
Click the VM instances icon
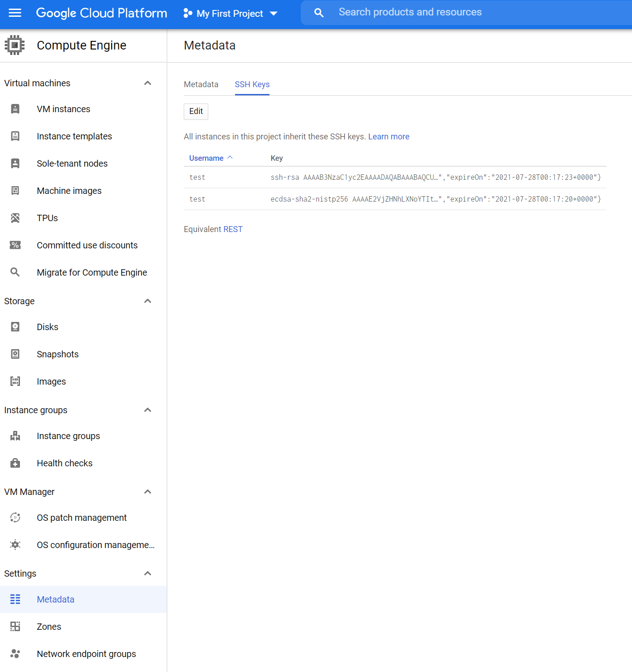click(x=15, y=109)
